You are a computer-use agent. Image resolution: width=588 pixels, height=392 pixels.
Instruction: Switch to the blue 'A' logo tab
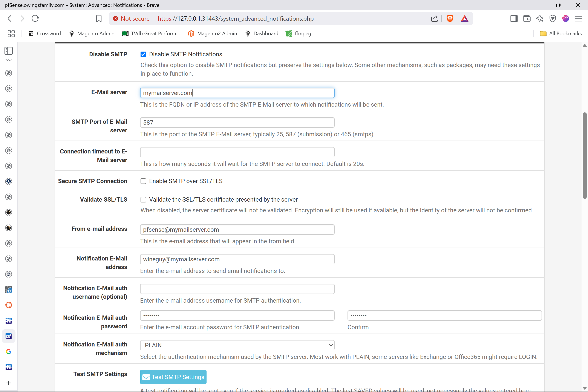(x=9, y=182)
